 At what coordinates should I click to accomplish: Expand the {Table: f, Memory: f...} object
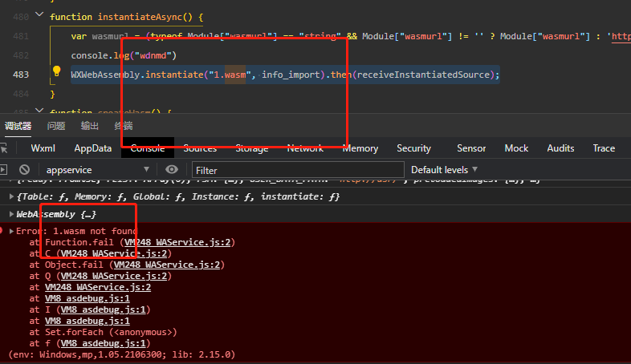click(11, 196)
